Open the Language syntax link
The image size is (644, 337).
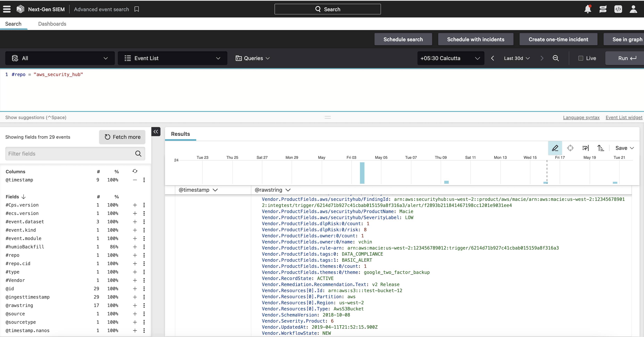click(x=581, y=118)
